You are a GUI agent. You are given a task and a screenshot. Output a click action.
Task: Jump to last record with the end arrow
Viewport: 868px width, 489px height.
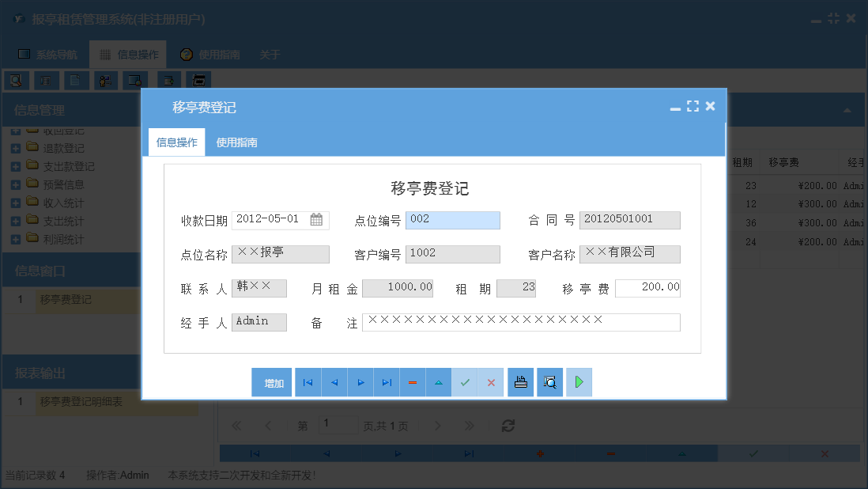click(387, 382)
